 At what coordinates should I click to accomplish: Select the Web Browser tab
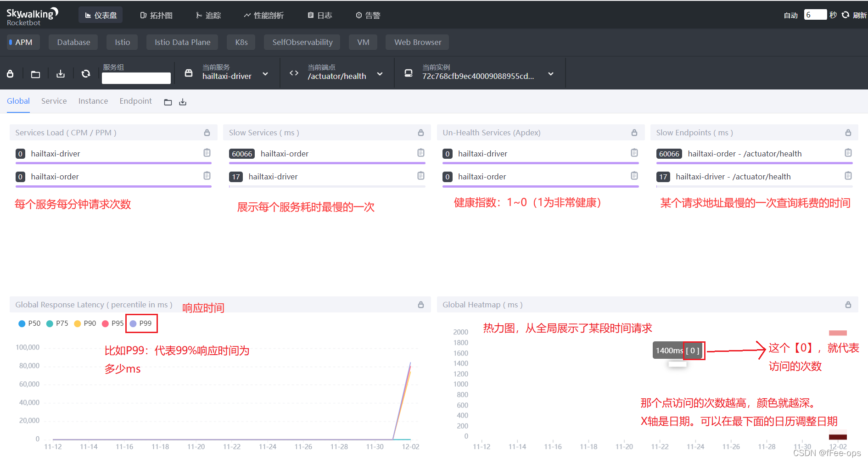(418, 42)
